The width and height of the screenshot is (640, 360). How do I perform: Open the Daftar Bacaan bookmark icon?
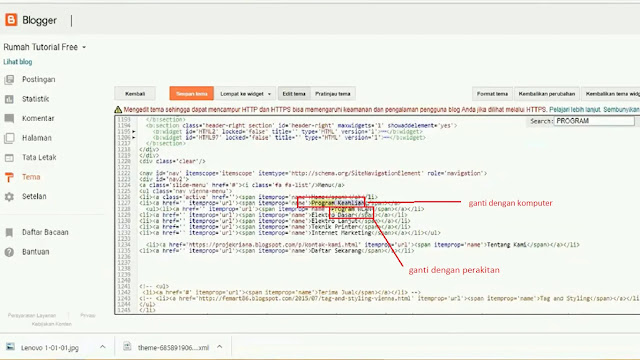(9, 232)
